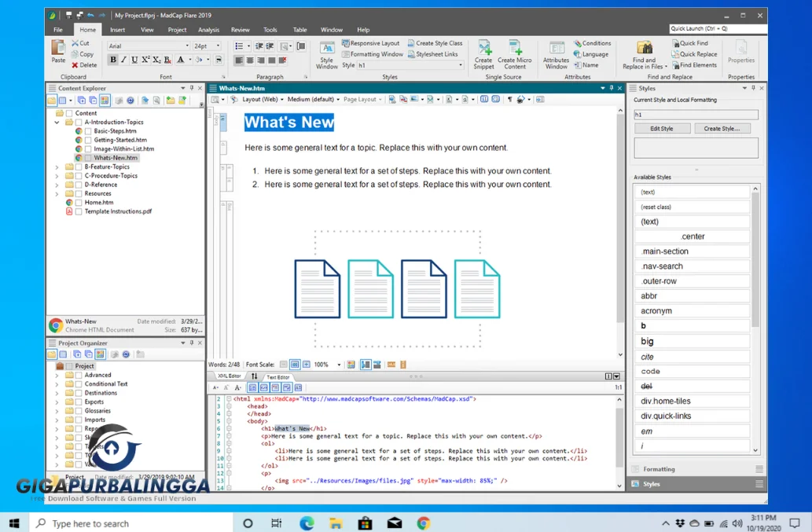Click Responsive Layout button
This screenshot has height=532, width=812.
(x=371, y=43)
